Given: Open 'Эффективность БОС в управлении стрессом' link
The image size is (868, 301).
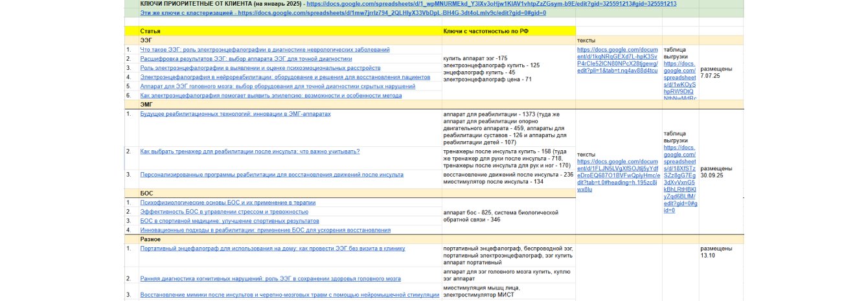Looking at the screenshot, I should click(224, 212).
